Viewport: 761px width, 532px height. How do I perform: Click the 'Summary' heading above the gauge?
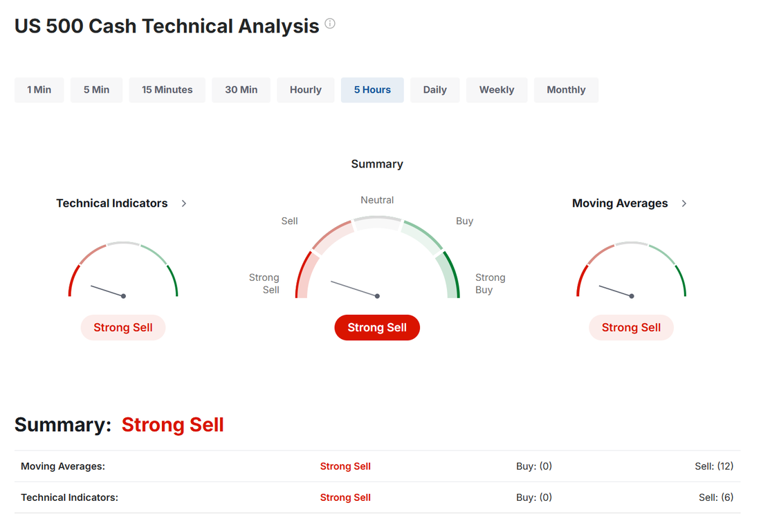[377, 164]
